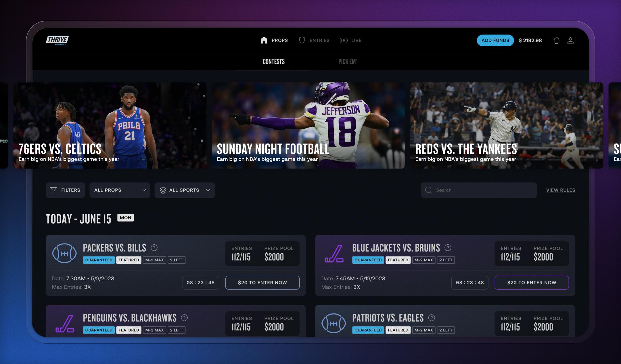Image resolution: width=621 pixels, height=364 pixels.
Task: Click the Blue Jackets vs. Bruins title
Action: [396, 248]
